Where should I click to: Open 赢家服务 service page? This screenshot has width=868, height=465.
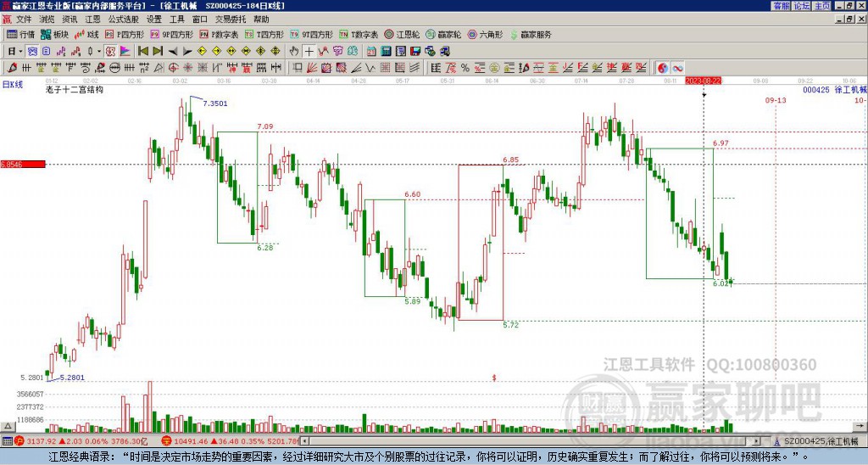[531, 34]
